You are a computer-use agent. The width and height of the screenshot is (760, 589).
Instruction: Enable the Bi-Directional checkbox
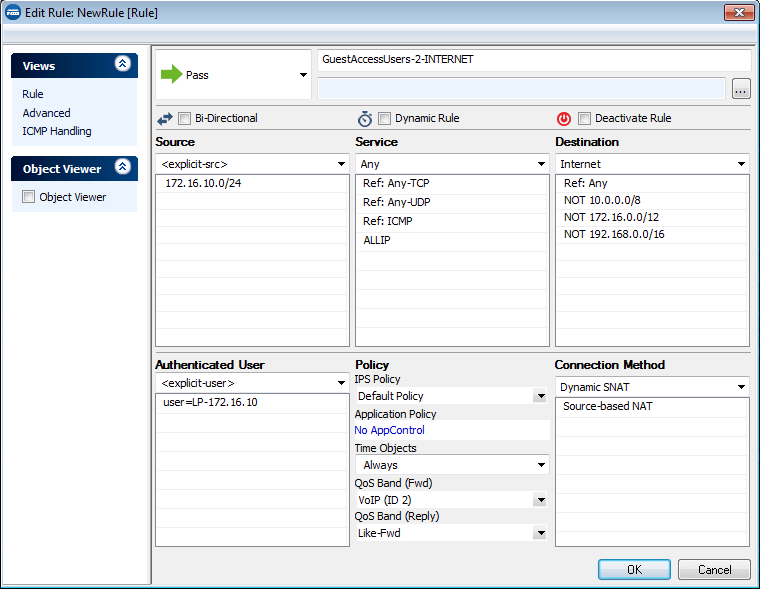[x=184, y=118]
